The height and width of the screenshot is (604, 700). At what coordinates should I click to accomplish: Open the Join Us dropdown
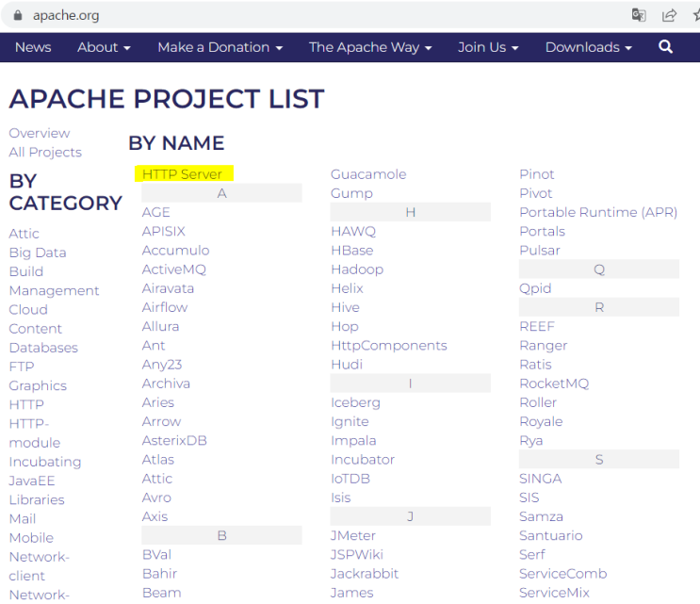pyautogui.click(x=488, y=47)
